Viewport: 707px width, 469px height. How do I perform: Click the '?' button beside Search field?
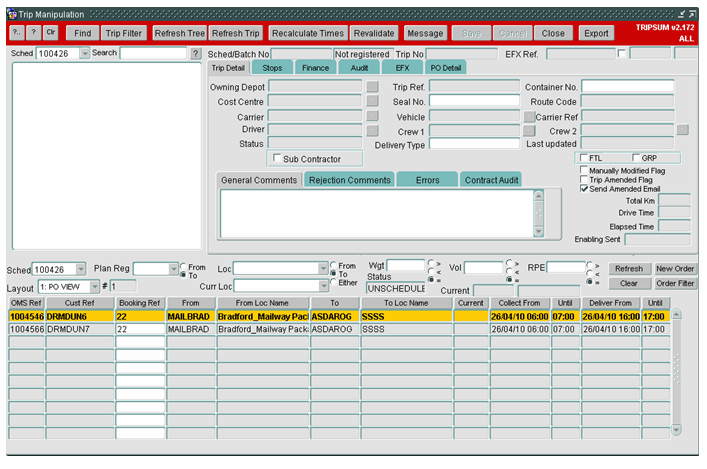[x=195, y=54]
